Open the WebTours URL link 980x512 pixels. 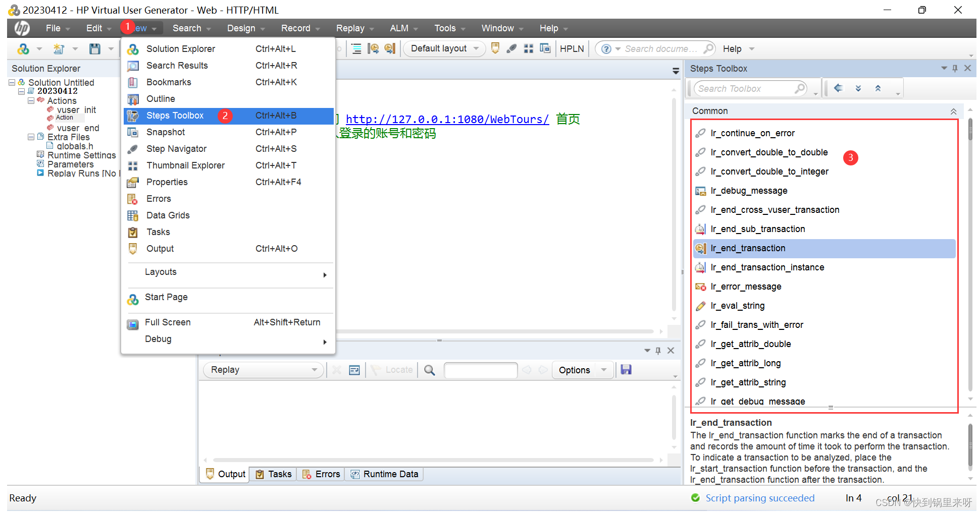[x=447, y=119]
